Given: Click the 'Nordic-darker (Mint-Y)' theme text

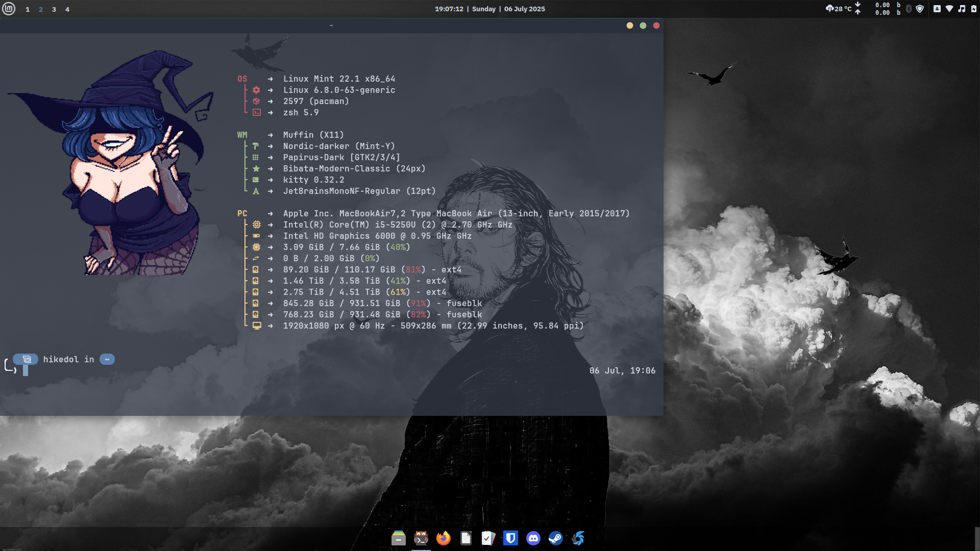Looking at the screenshot, I should pyautogui.click(x=339, y=146).
